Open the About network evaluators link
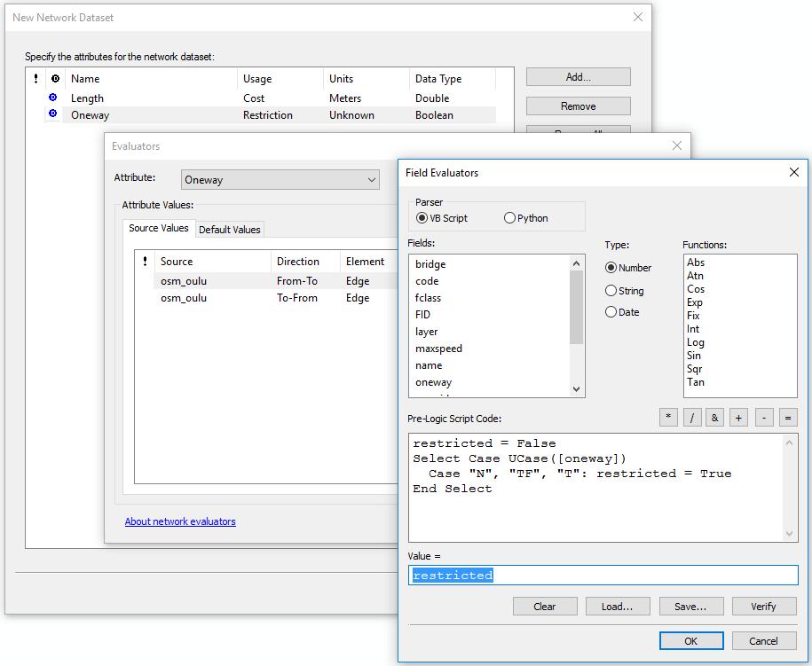 180,521
